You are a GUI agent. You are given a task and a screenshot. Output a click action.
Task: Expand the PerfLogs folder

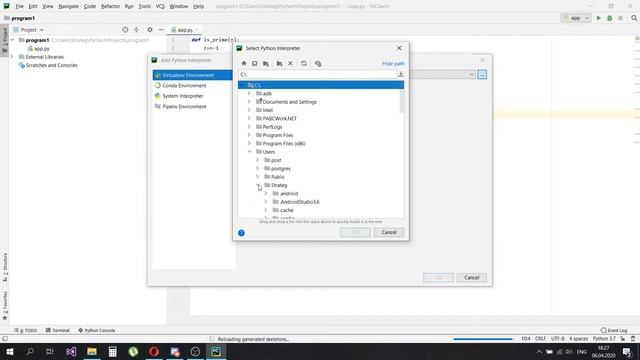(x=249, y=127)
